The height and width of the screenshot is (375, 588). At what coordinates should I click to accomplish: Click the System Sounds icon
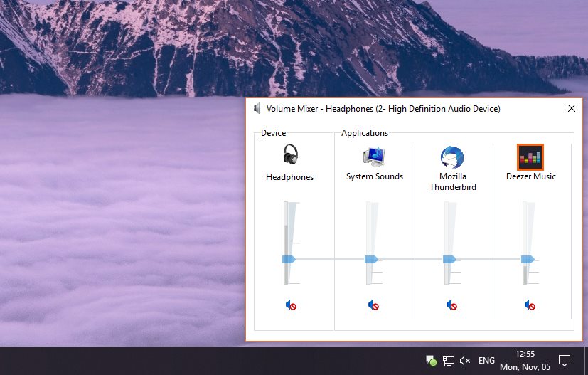[x=374, y=157]
